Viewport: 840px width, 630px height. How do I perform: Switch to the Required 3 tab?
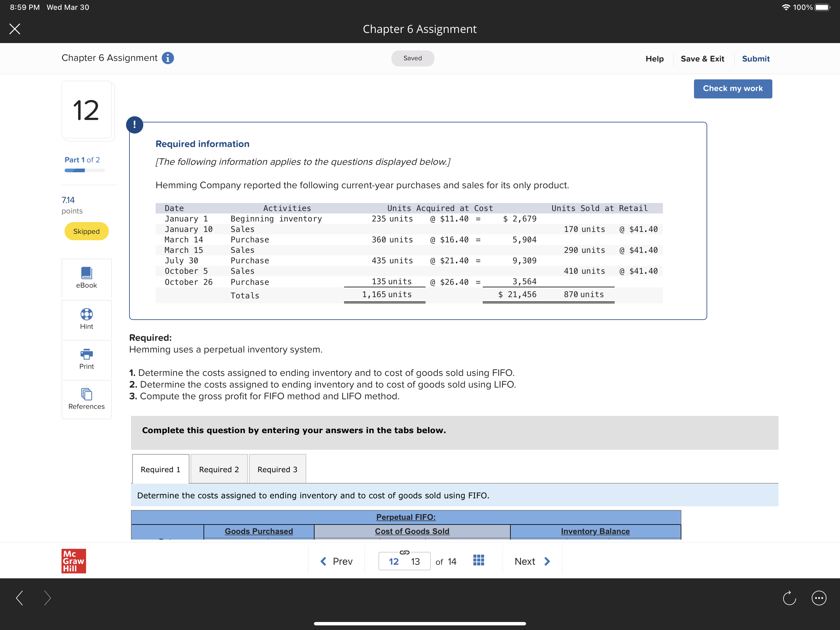[x=277, y=469]
